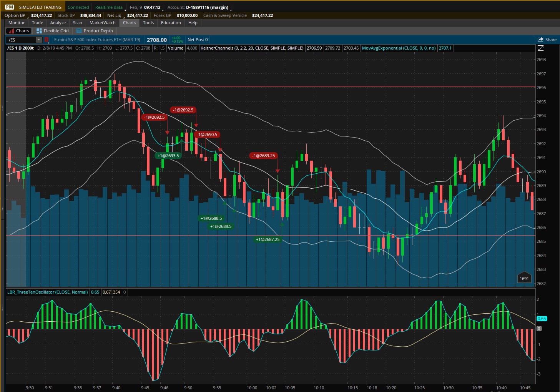Screen dimensions: 560x392
Task: Open the MarketWatch tab
Action: click(x=102, y=23)
